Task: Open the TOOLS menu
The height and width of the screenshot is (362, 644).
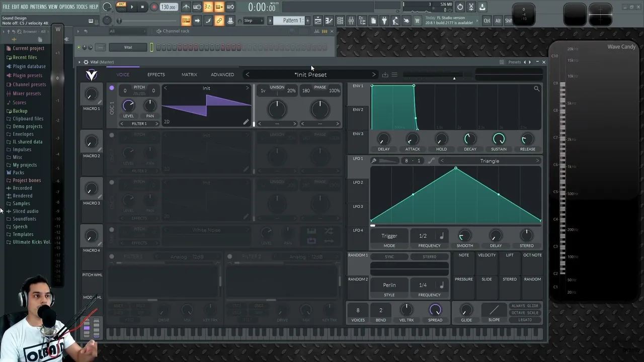Action: [82, 7]
